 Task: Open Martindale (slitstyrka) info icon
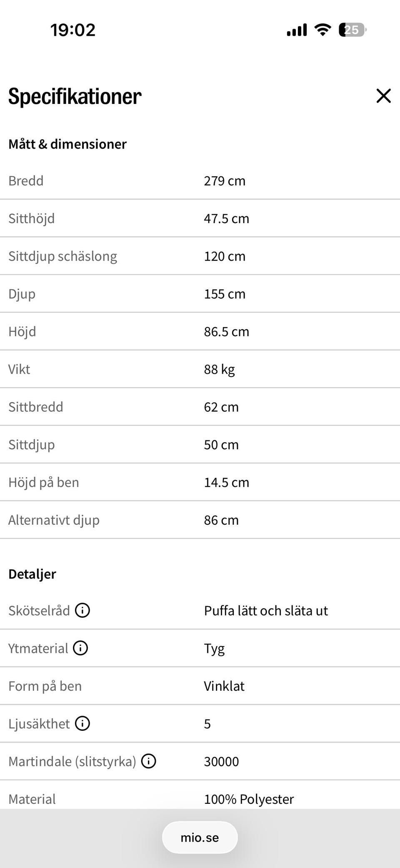[149, 761]
